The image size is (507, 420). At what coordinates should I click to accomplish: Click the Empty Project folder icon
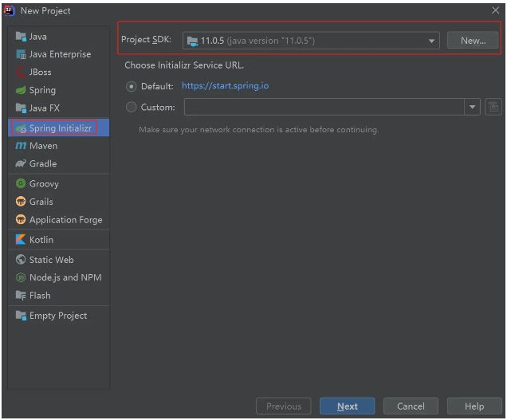(x=21, y=316)
